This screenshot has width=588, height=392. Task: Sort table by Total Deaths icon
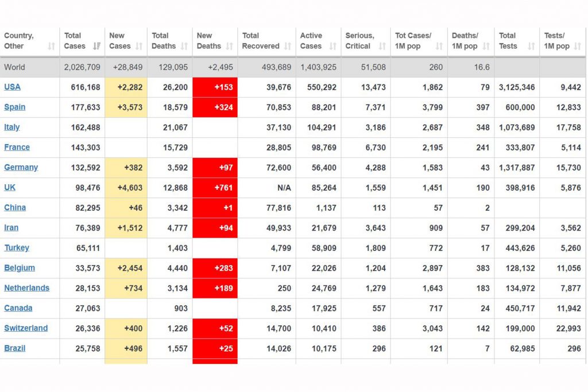click(184, 46)
